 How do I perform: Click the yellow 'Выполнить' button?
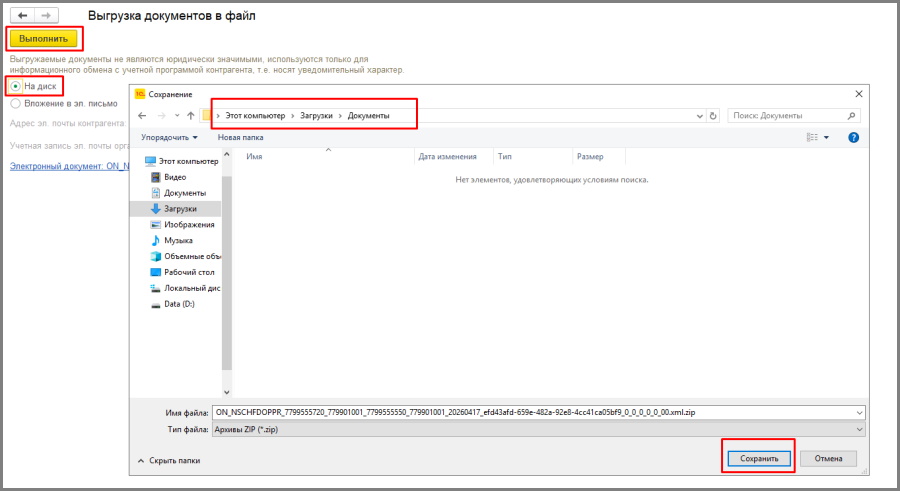coord(43,39)
